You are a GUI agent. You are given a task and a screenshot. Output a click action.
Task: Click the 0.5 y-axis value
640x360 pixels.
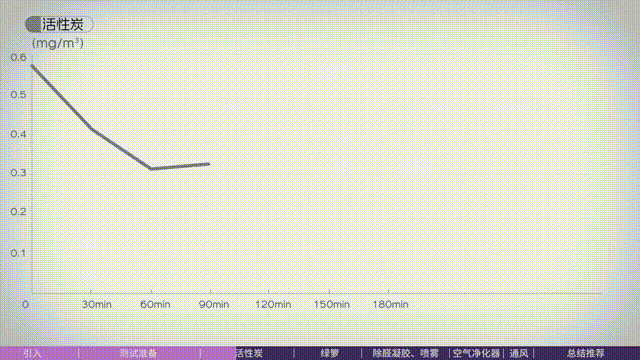[18, 95]
